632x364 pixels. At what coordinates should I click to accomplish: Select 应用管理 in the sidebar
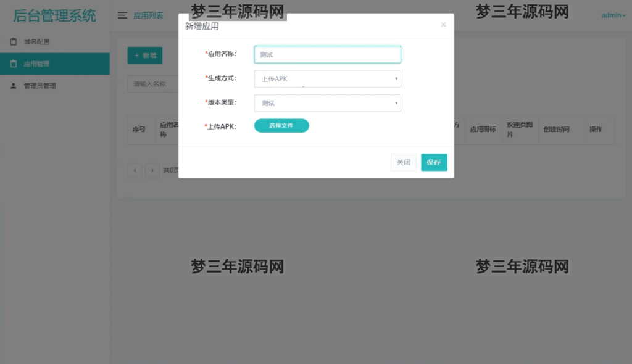[x=55, y=64]
